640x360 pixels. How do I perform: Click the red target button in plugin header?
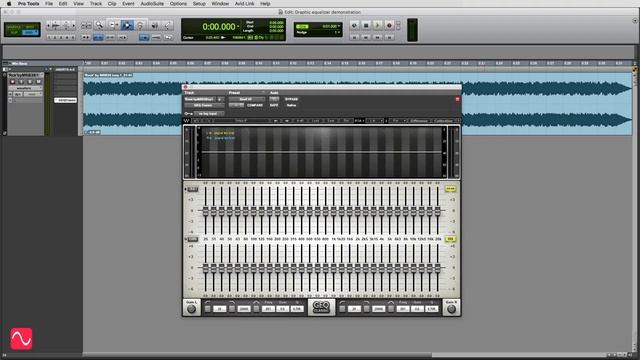[x=458, y=99]
